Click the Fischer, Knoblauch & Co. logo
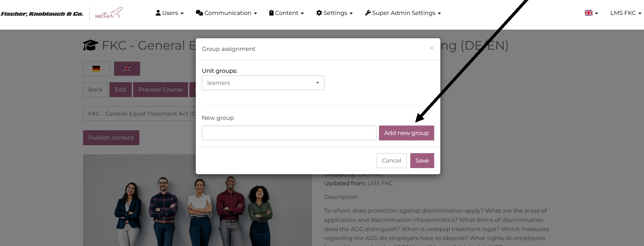Image resolution: width=644 pixels, height=246 pixels. [x=42, y=14]
